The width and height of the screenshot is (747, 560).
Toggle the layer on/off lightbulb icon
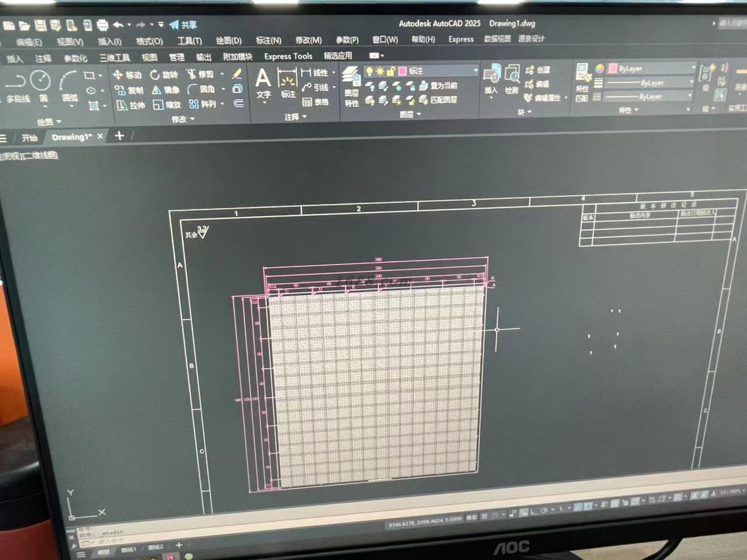[369, 71]
